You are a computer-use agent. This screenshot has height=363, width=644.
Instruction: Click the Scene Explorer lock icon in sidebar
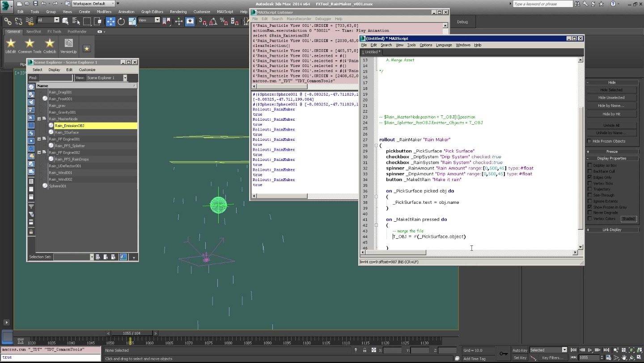tap(31, 232)
